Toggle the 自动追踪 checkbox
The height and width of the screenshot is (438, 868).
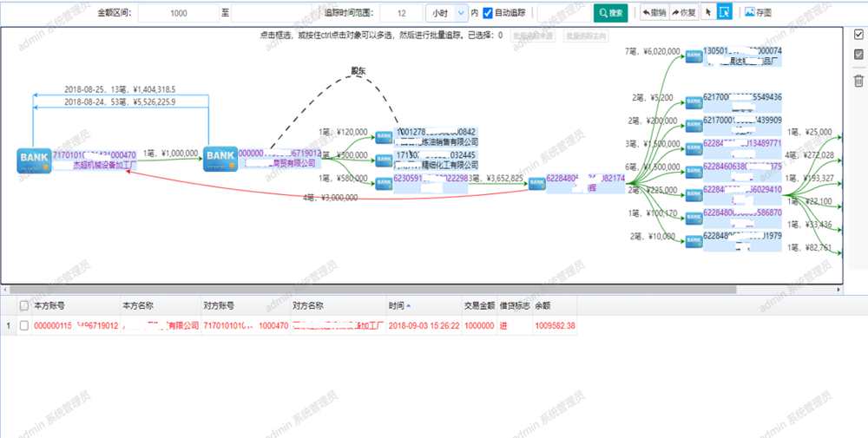click(x=488, y=12)
